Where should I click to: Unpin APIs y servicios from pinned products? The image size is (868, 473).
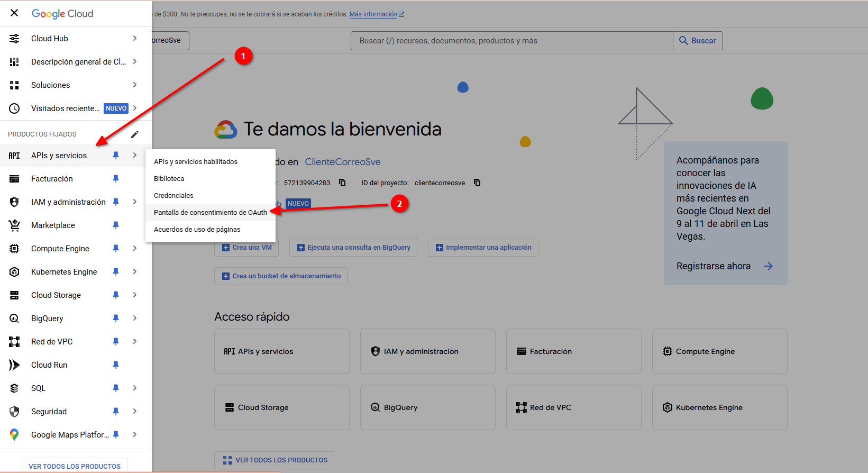point(116,156)
